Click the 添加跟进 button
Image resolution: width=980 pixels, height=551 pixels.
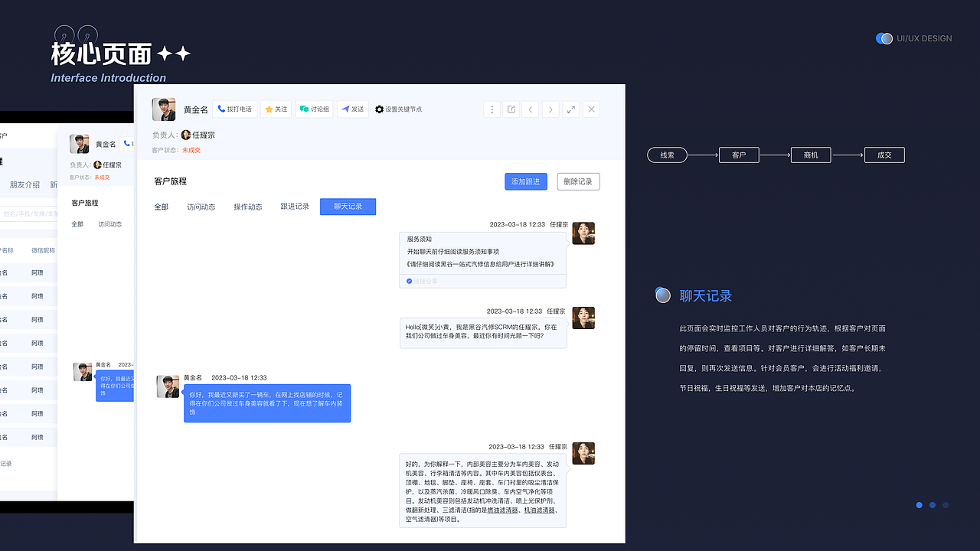click(526, 181)
